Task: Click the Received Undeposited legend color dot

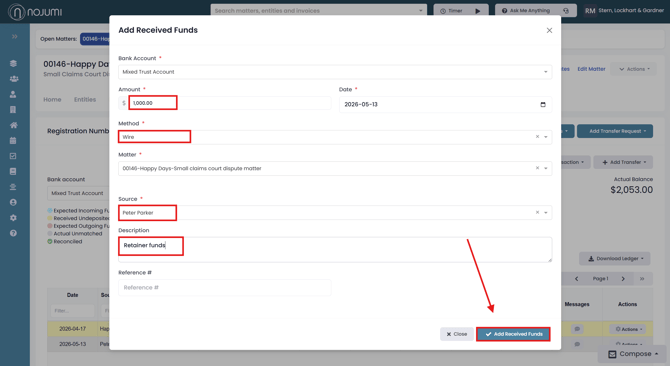Action: tap(50, 218)
